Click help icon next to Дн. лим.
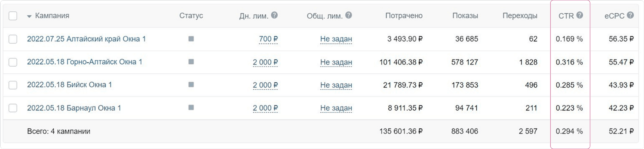Screen dimensions: 644x149 point(274,15)
